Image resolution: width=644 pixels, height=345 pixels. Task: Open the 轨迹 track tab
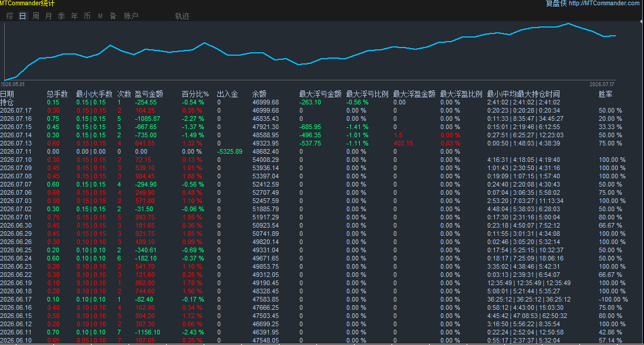tap(183, 16)
